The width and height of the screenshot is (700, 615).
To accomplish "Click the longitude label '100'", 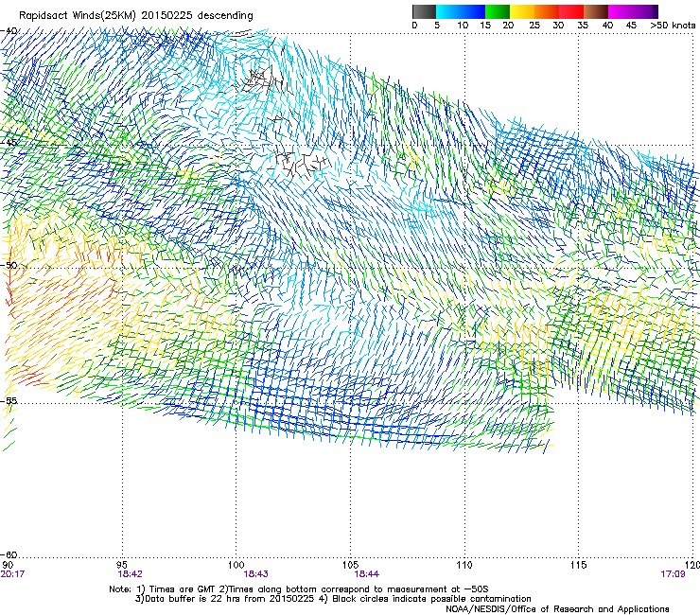I will (236, 565).
